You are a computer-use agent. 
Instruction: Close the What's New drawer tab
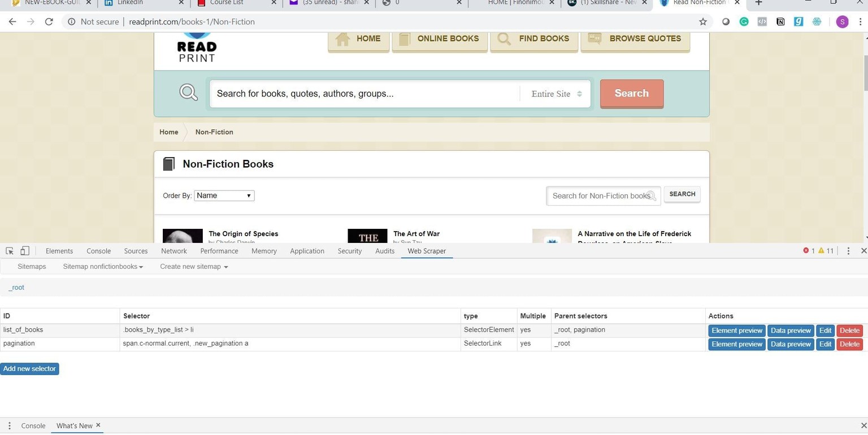(98, 425)
